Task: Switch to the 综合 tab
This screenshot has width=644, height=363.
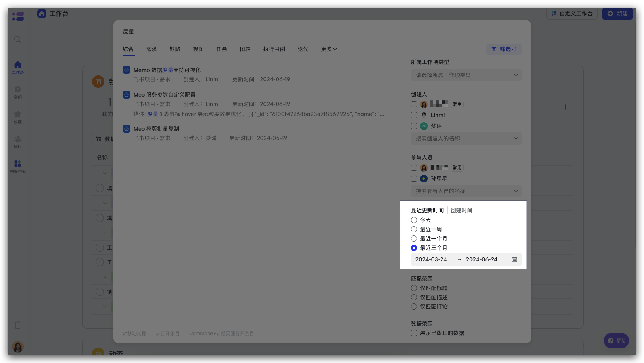Action: (128, 49)
